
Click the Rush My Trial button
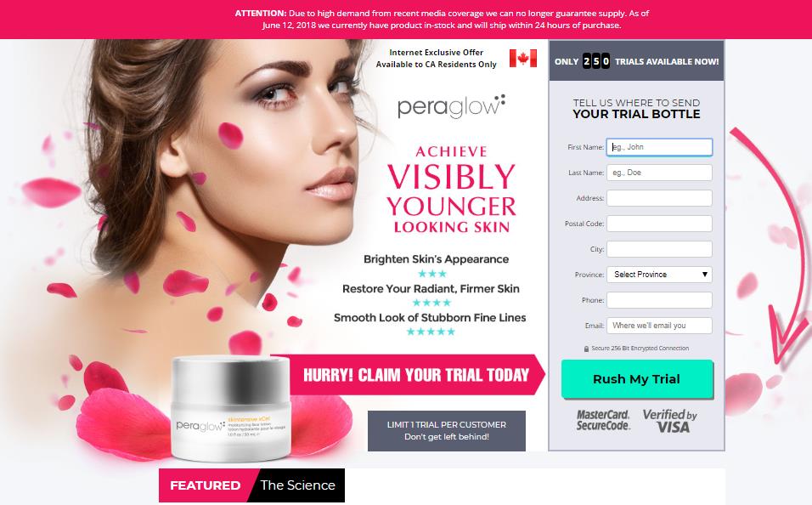637,379
